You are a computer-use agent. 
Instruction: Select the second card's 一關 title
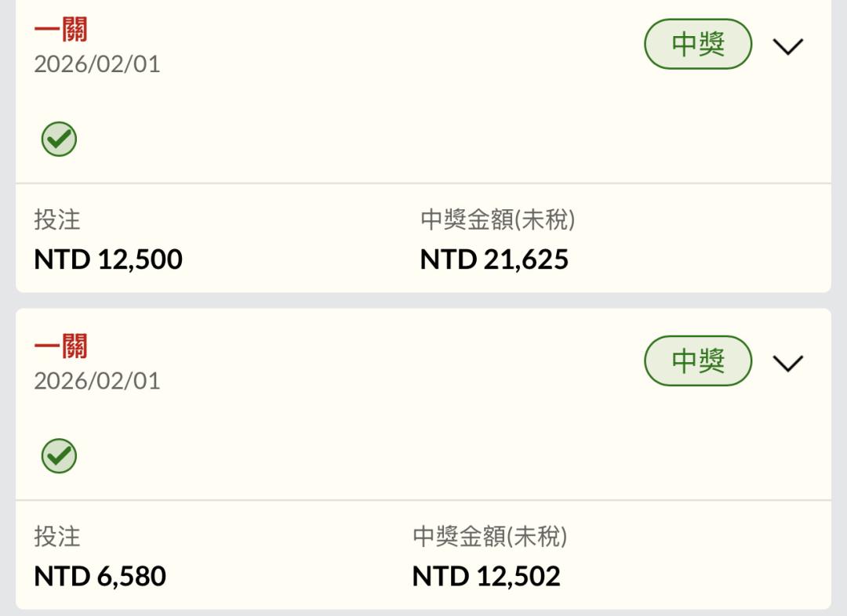click(x=60, y=346)
